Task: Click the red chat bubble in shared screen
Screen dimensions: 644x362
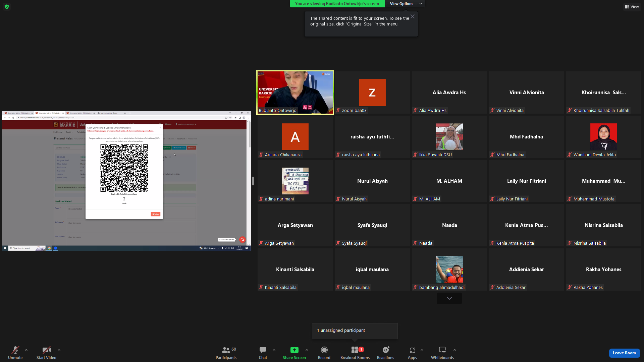Action: point(243,240)
